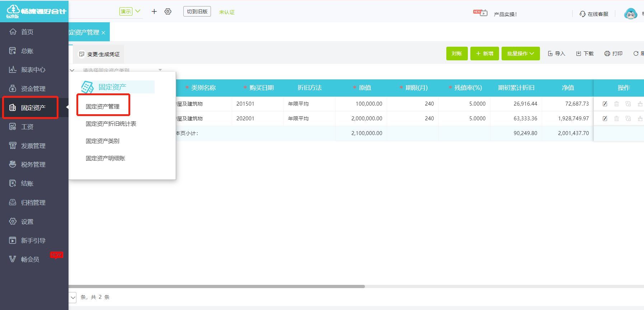Click the plus icon beside the gear
644x310 pixels.
coord(154,11)
